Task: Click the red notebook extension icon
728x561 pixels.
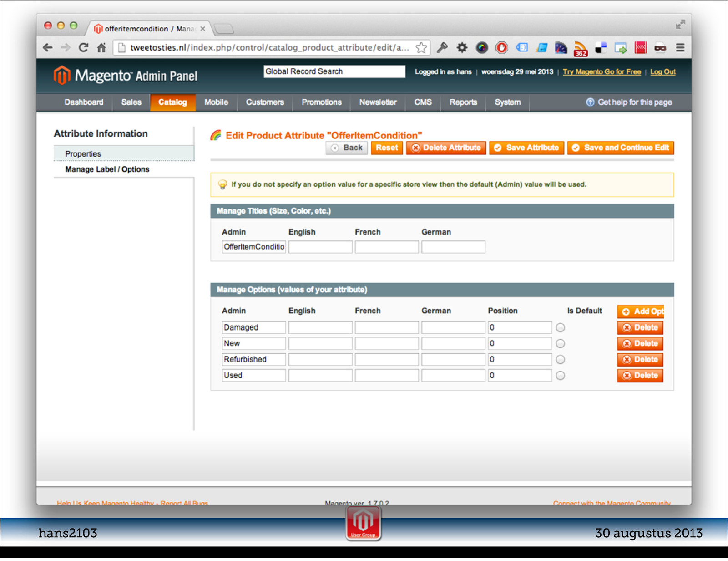Action: [641, 47]
